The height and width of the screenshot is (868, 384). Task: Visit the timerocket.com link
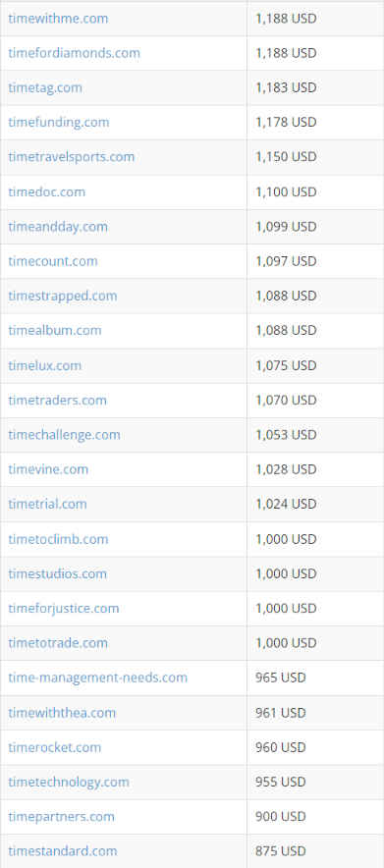(55, 747)
